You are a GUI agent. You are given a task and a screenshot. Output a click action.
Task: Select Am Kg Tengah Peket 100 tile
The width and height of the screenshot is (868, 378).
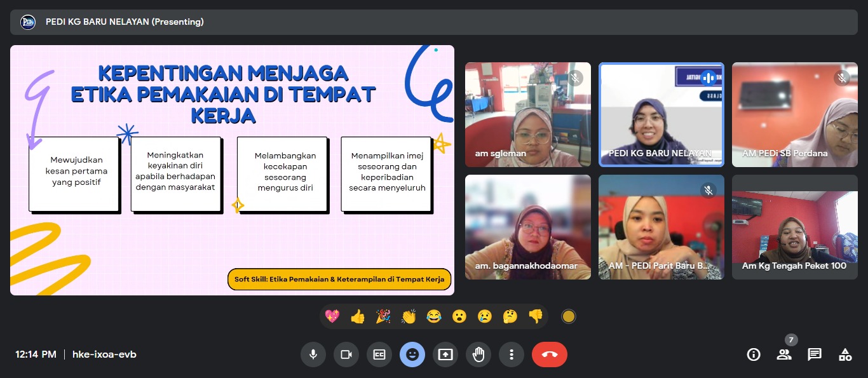[794, 227]
